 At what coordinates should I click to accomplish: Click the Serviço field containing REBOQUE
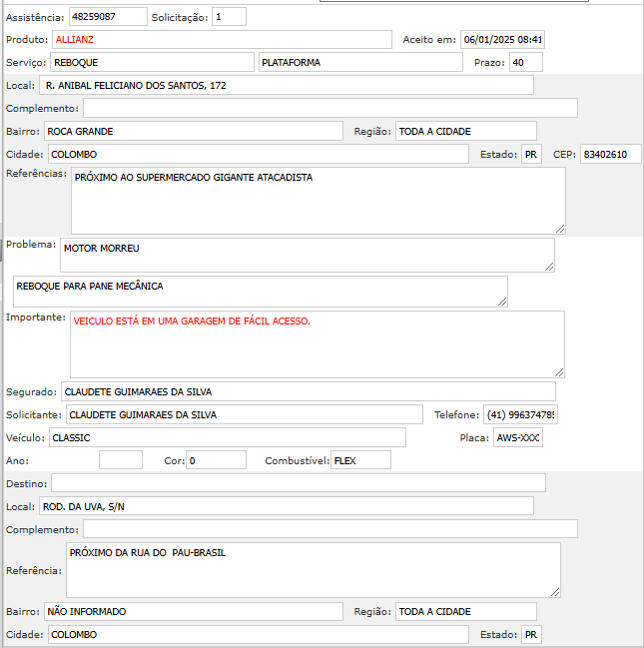(152, 62)
